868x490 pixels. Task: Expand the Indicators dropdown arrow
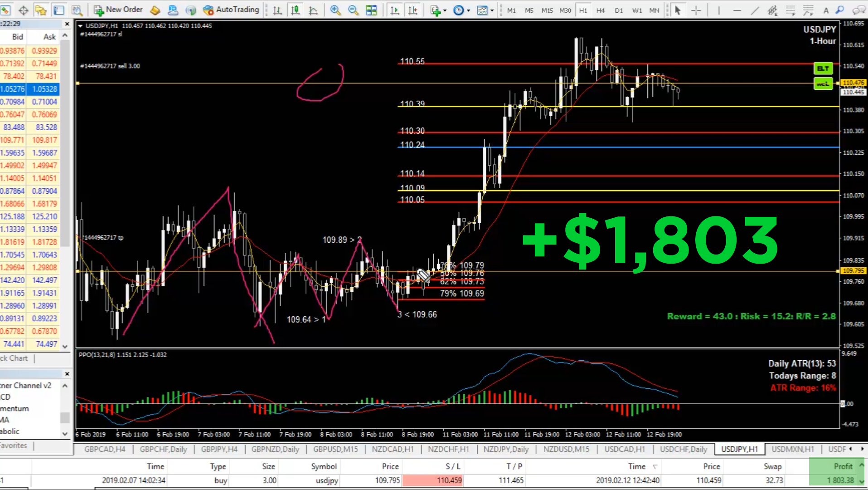pyautogui.click(x=445, y=10)
